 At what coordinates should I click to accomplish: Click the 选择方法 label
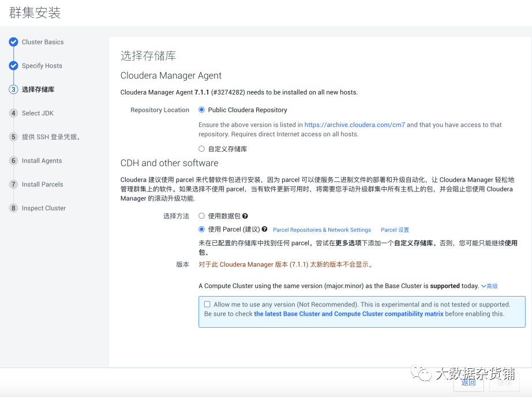(x=176, y=216)
